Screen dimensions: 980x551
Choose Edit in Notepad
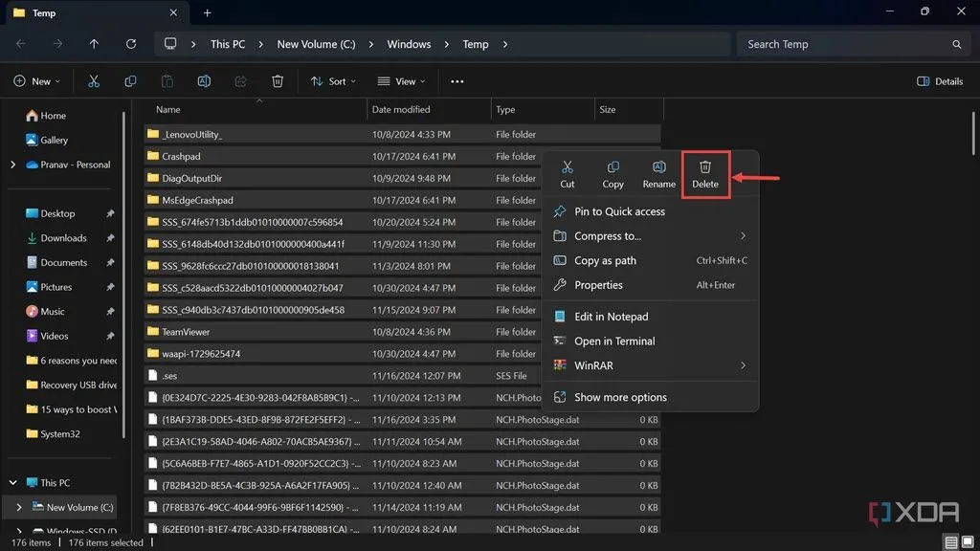point(650,317)
